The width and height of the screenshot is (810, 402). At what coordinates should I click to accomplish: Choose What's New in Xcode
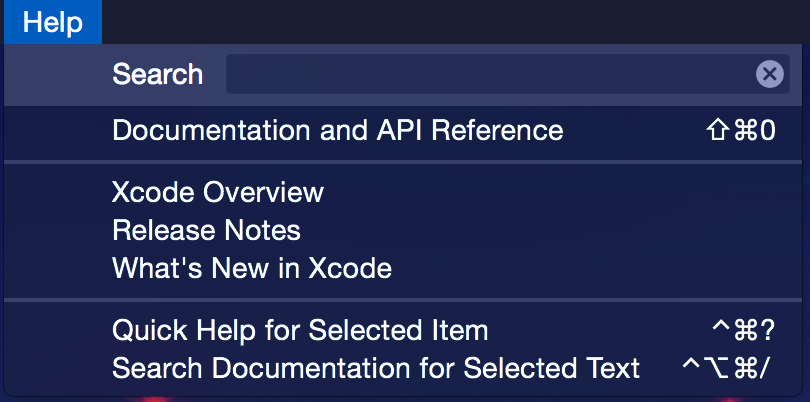click(251, 269)
